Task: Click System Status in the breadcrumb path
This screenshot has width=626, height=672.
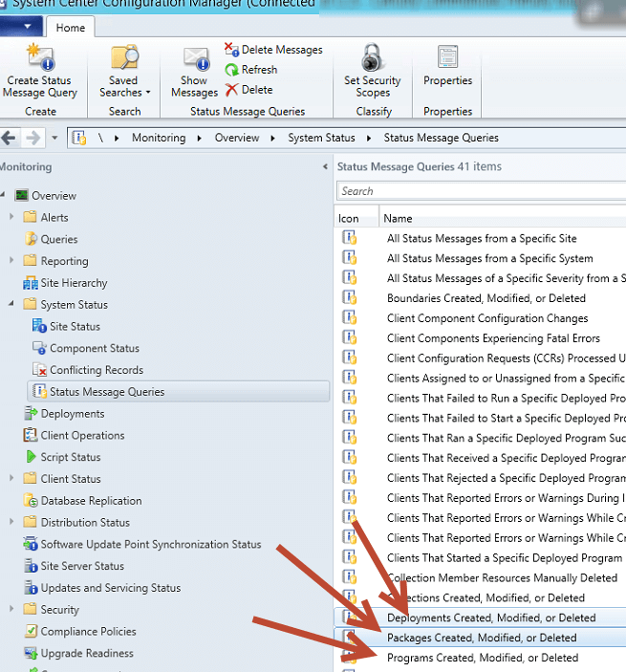Action: tap(321, 138)
